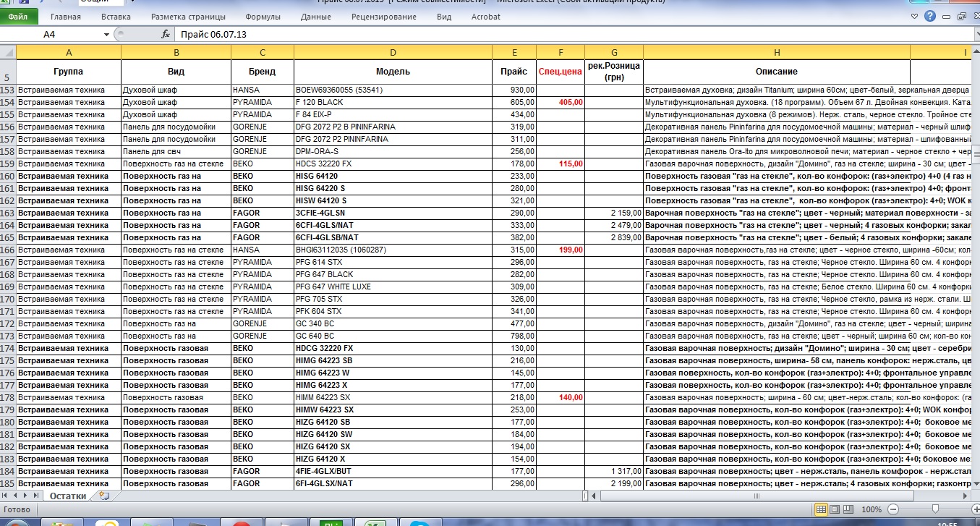Screen dimensions: 980x526
Task: Switch to the Главная ribbon tab
Action: coord(66,17)
